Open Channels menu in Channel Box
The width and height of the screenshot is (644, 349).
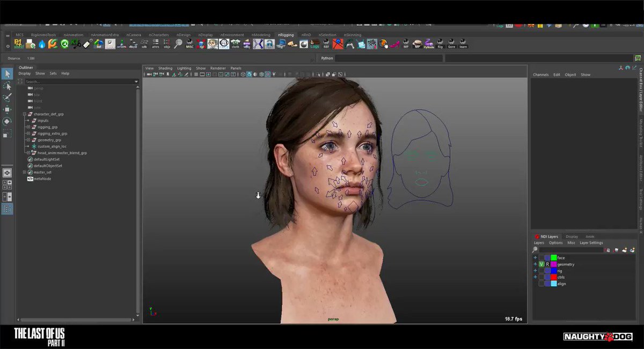541,75
